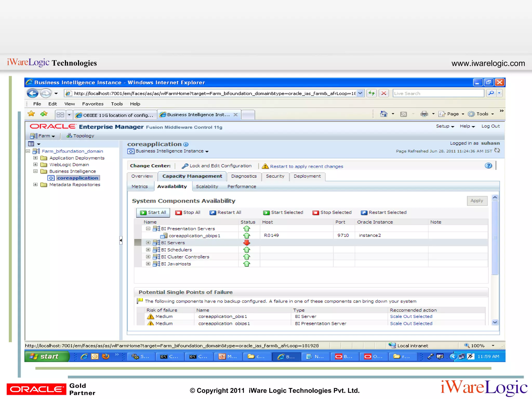532x399 pixels.
Task: Expand the BI Schedulers node
Action: (148, 250)
